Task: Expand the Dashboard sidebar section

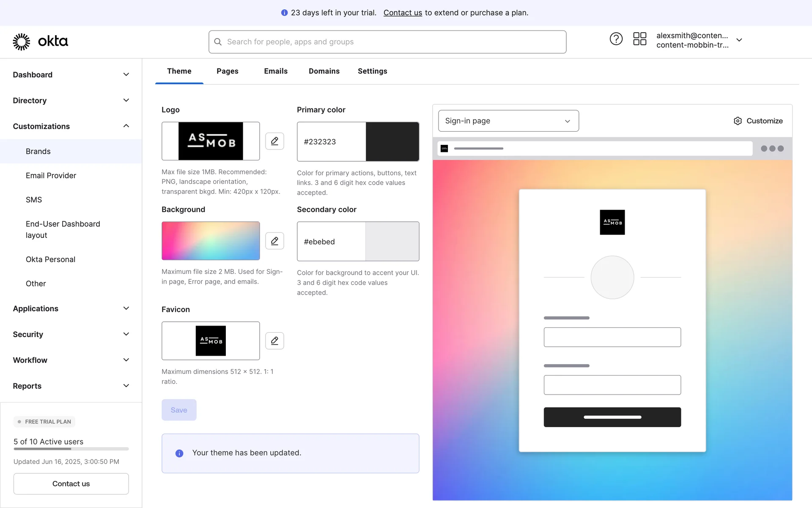Action: pos(126,75)
